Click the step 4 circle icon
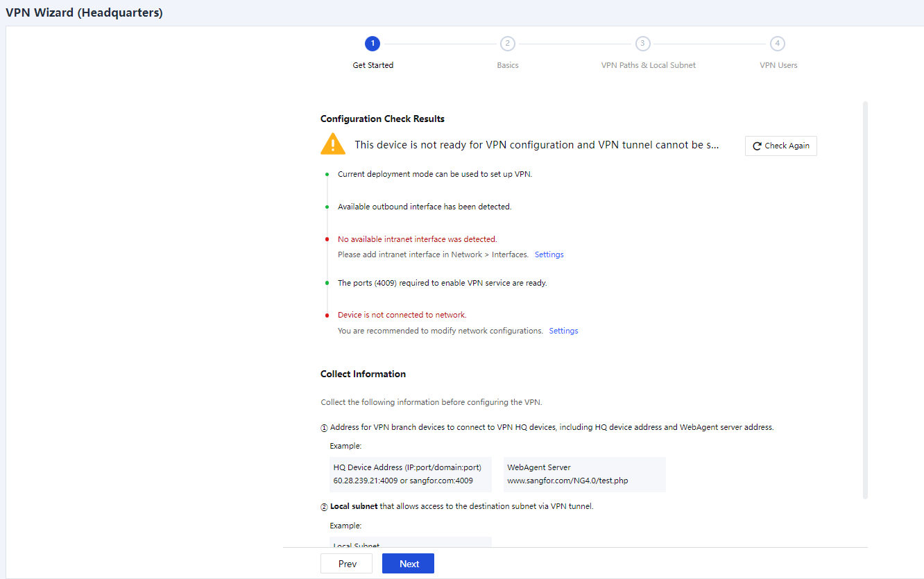Screen dimensions: 924x579 point(778,44)
